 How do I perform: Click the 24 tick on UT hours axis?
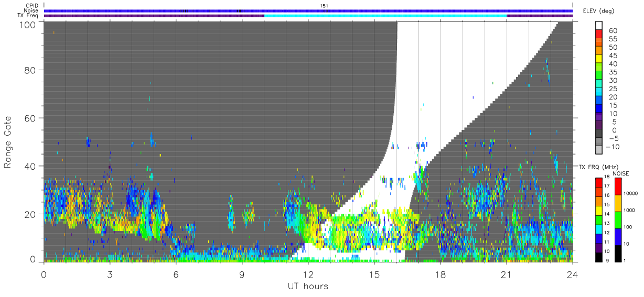click(x=573, y=273)
